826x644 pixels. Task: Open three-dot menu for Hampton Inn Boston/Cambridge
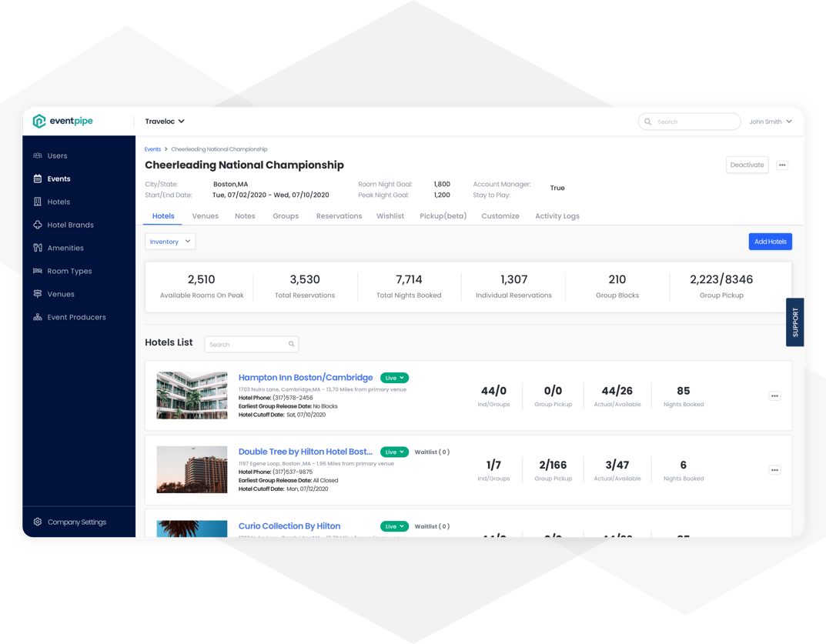tap(774, 396)
